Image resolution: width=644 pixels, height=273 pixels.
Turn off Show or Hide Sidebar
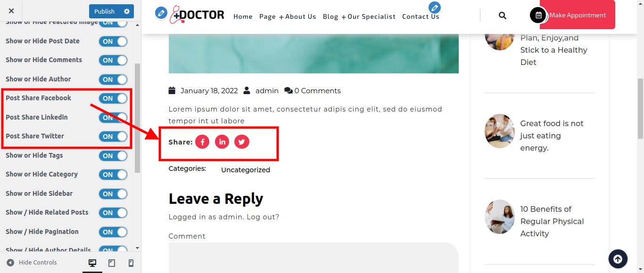pyautogui.click(x=113, y=194)
